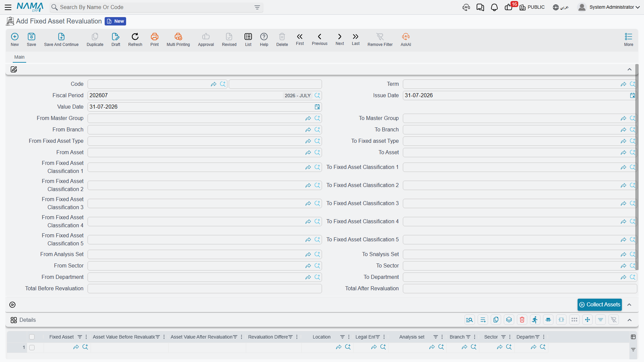Collapse the Collect Assets section
644x362 pixels.
coord(630,305)
